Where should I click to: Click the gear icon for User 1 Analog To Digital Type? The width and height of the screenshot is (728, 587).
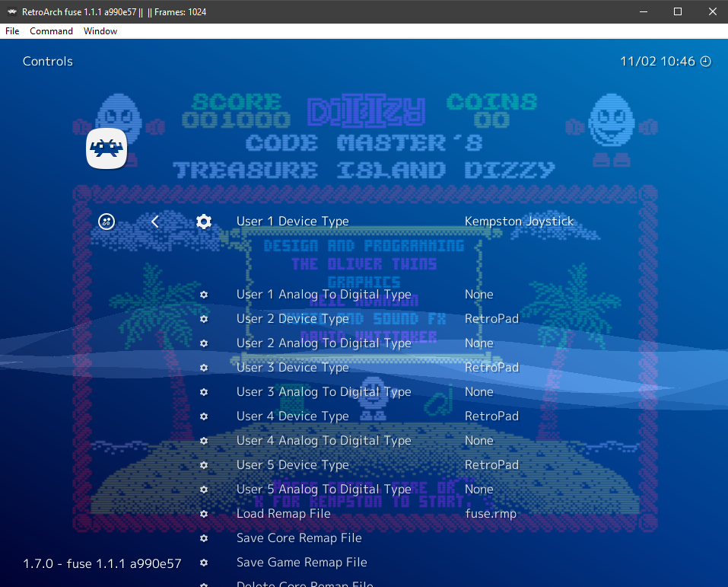[204, 295]
